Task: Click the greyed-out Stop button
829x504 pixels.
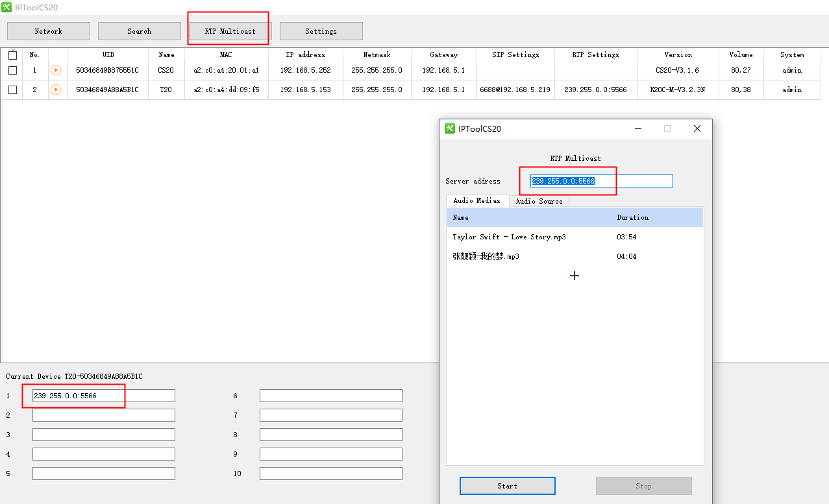Action: point(644,486)
